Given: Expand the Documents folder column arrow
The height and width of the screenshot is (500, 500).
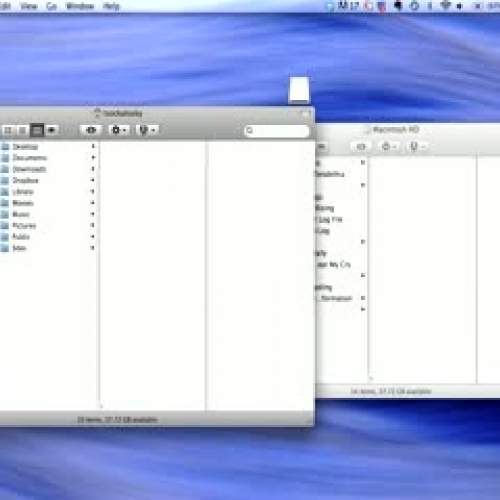Looking at the screenshot, I should point(93,157).
